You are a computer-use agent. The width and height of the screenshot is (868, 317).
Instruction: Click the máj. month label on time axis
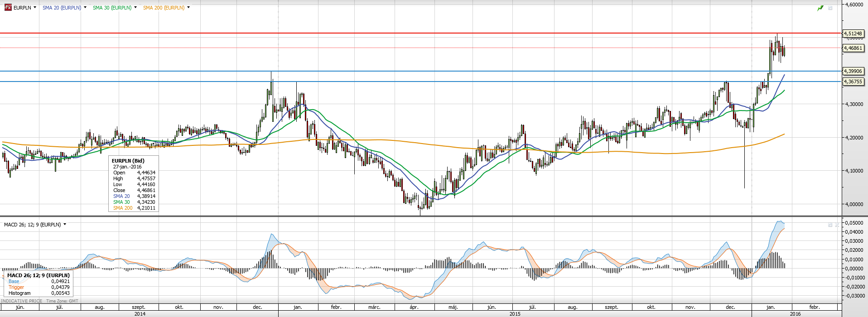tap(453, 307)
